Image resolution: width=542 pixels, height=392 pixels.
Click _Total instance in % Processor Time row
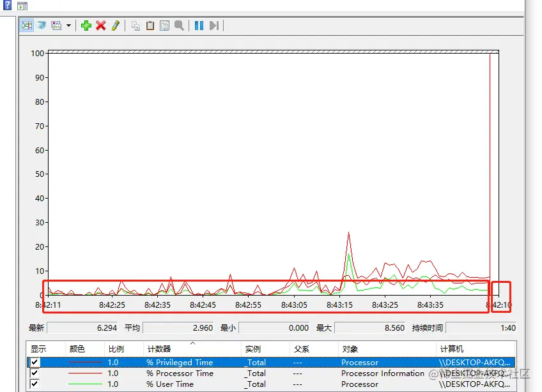pos(255,373)
